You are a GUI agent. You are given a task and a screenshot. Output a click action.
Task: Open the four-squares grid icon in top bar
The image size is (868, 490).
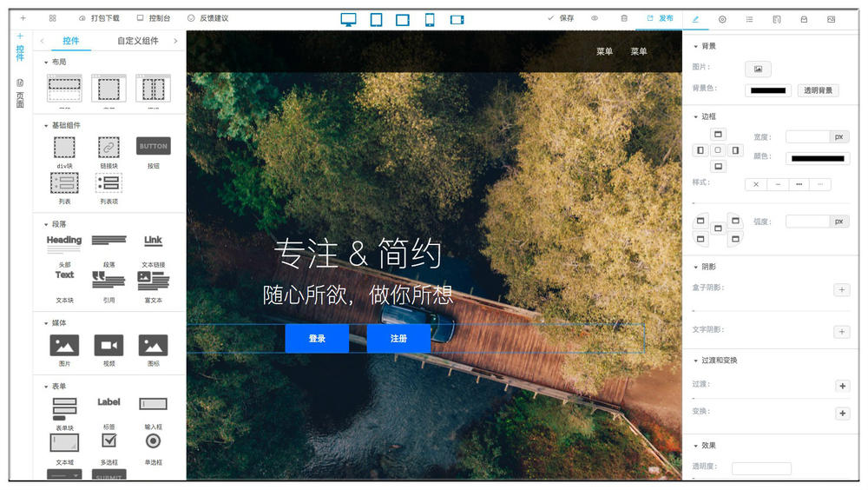pyautogui.click(x=53, y=18)
